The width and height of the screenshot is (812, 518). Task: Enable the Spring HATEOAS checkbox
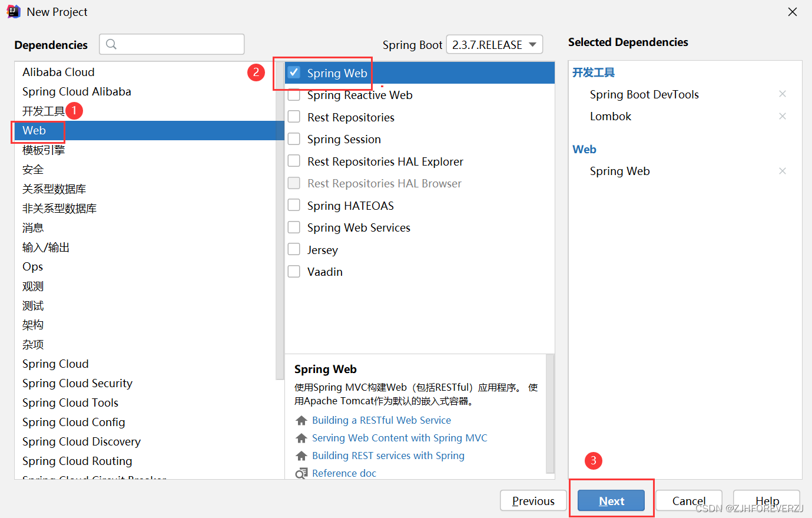coord(294,205)
